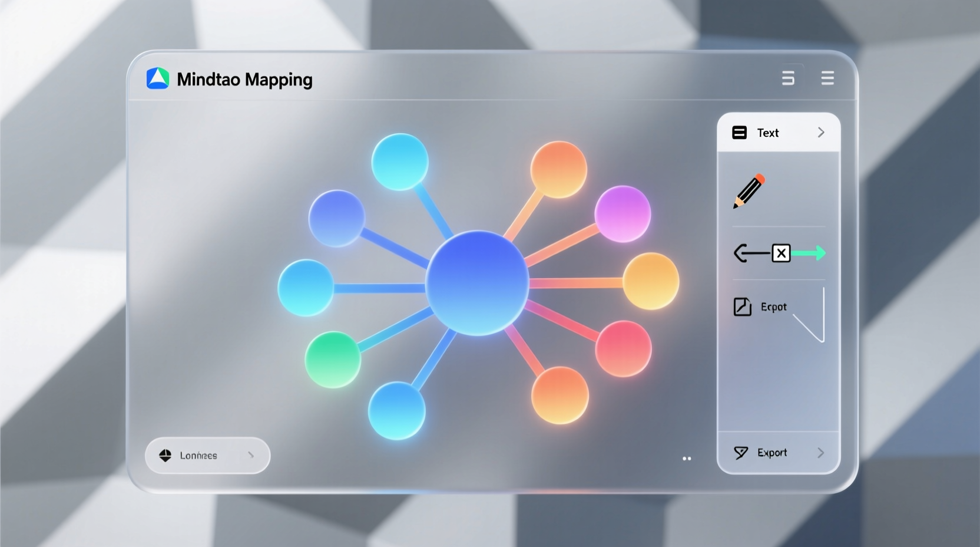This screenshot has height=547, width=980.
Task: Select the indigo node of the mind map
Action: [x=337, y=218]
